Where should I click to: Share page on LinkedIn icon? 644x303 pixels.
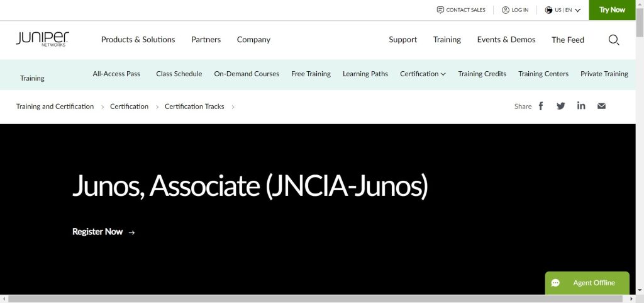pyautogui.click(x=580, y=106)
